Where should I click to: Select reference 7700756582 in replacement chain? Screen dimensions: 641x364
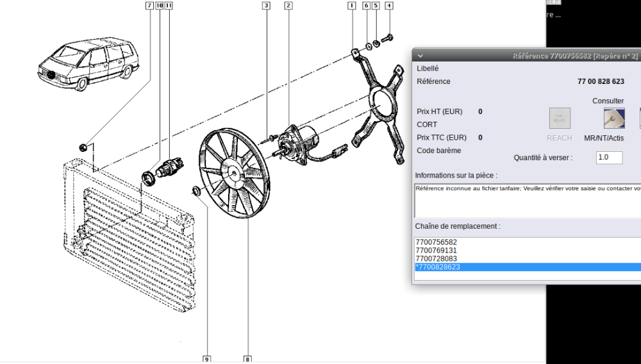436,242
